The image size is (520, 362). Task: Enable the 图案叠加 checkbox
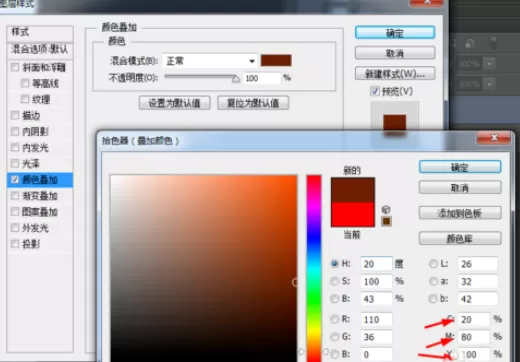(x=15, y=212)
